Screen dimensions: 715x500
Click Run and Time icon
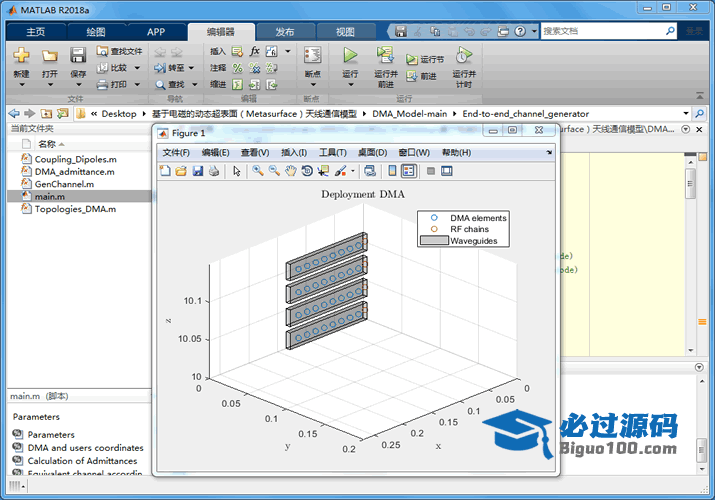(464, 55)
